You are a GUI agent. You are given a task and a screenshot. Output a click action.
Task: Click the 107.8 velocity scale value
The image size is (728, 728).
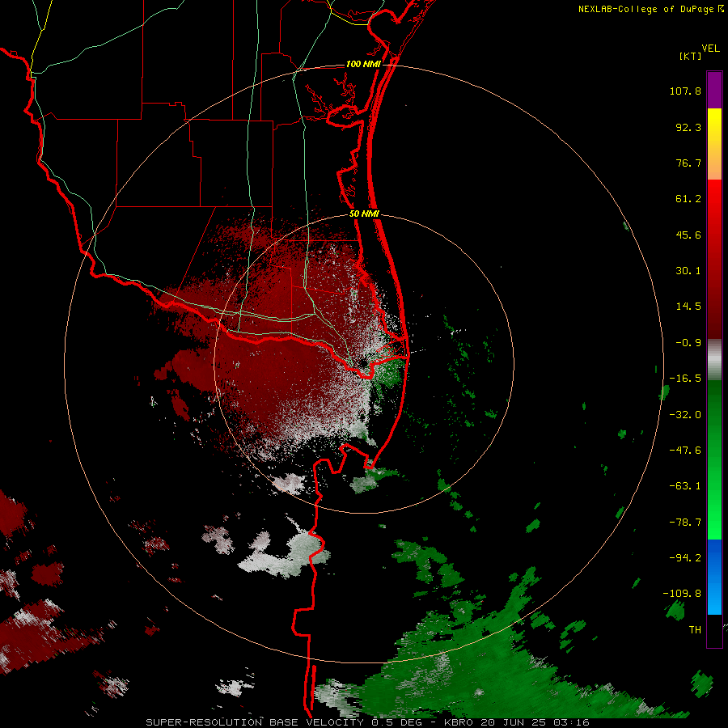click(685, 91)
